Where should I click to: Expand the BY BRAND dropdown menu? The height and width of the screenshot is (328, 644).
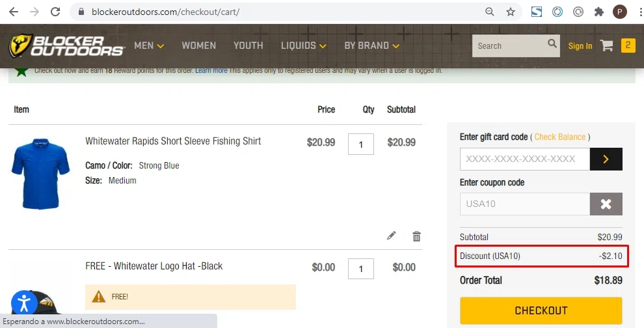click(371, 46)
